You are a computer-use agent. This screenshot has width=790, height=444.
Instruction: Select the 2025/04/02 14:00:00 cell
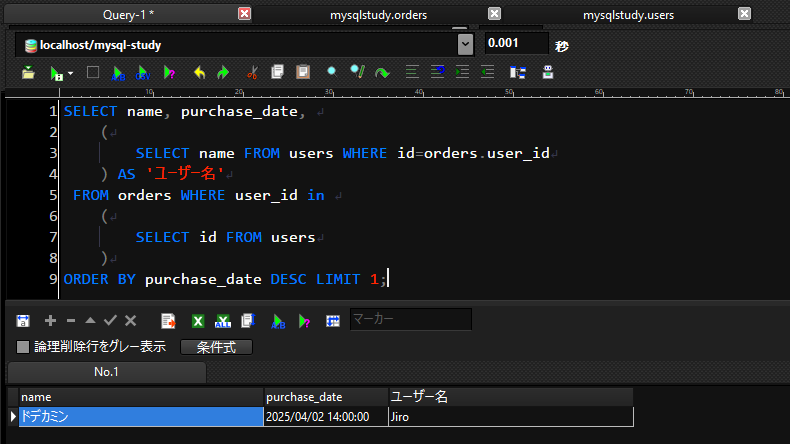point(326,417)
